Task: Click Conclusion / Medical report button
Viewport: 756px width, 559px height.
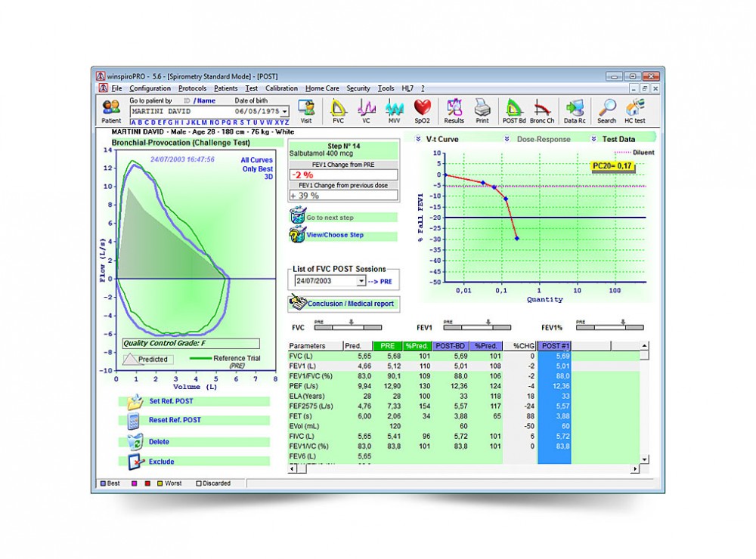Action: pyautogui.click(x=345, y=304)
